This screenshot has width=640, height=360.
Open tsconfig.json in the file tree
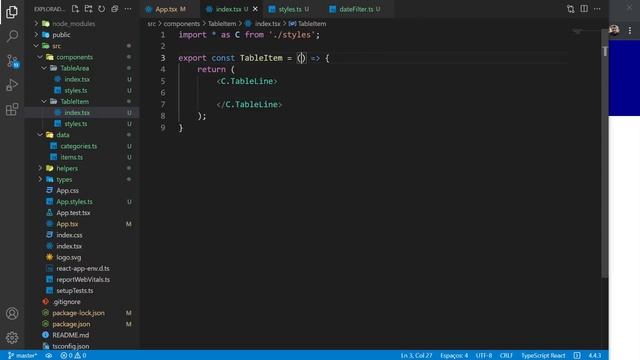pos(71,346)
